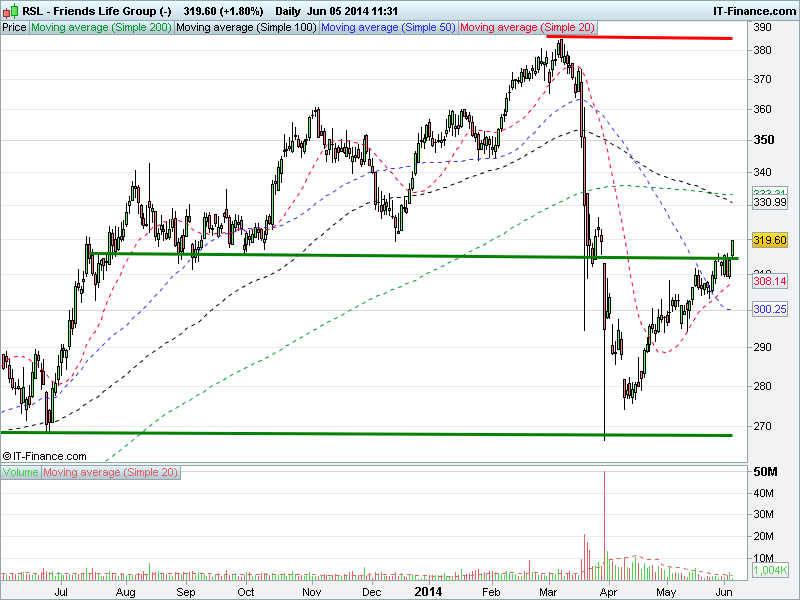Click the red 308.14 price label

(x=770, y=282)
